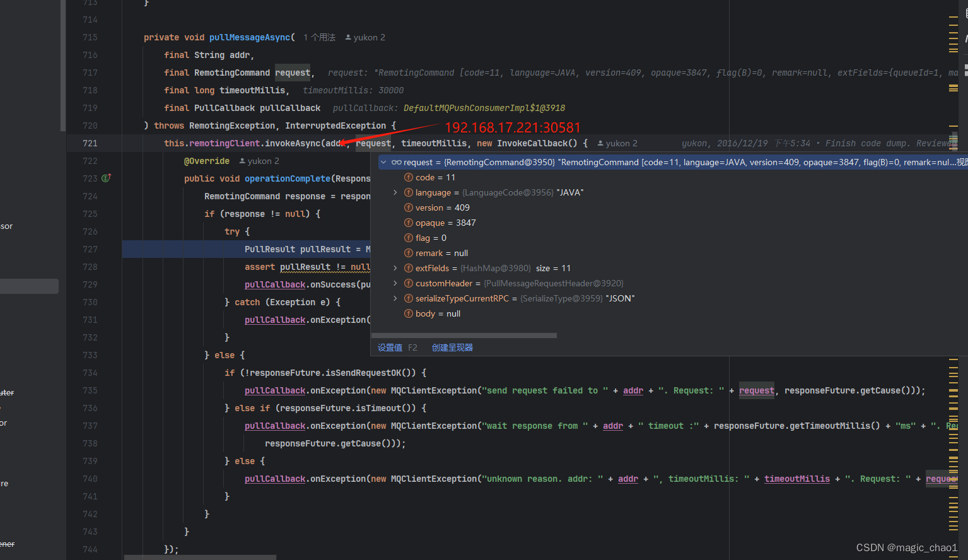Click the author icon beside yukon 2 on line 721
This screenshot has width=968, height=560.
(x=600, y=143)
